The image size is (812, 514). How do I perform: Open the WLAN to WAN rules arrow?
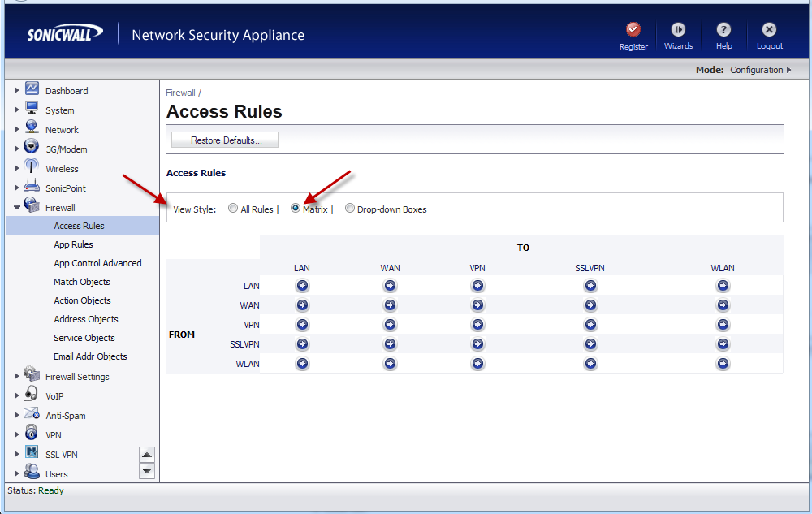pyautogui.click(x=390, y=363)
